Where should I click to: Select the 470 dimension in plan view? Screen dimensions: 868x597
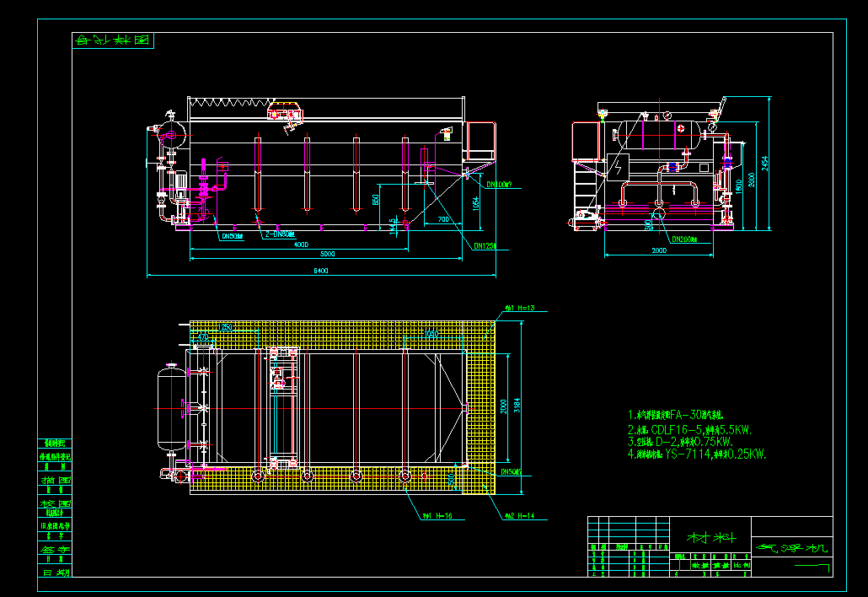pos(202,336)
